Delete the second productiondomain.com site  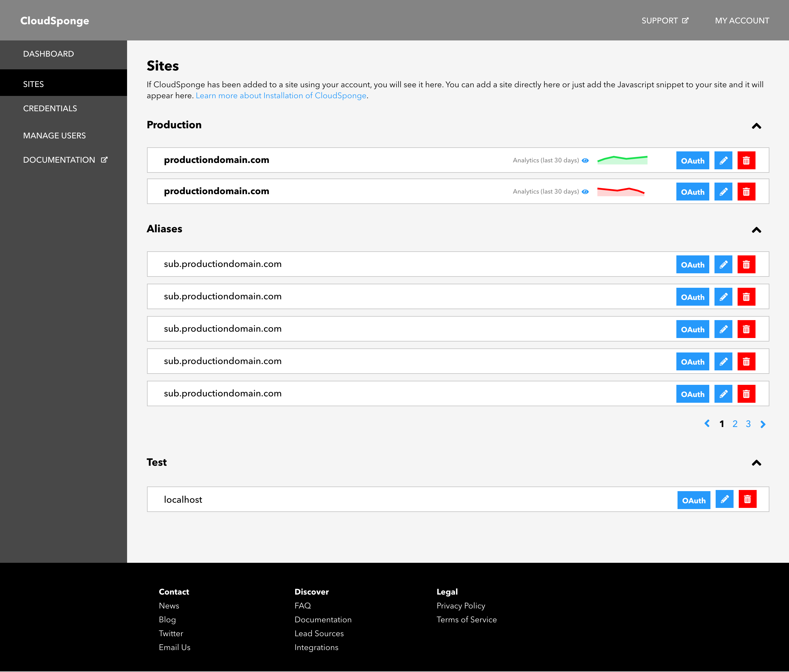746,192
